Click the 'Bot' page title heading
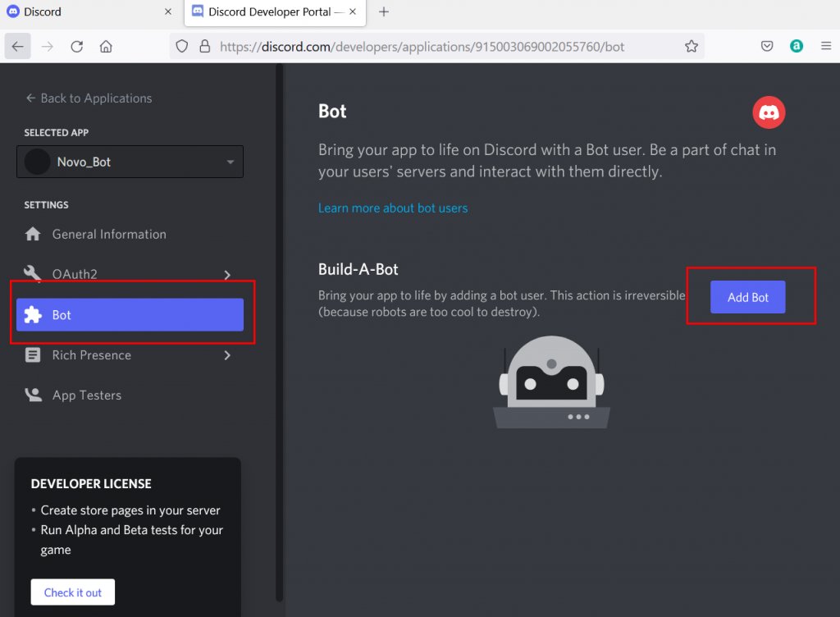Screen dimensions: 840x617 (x=332, y=112)
